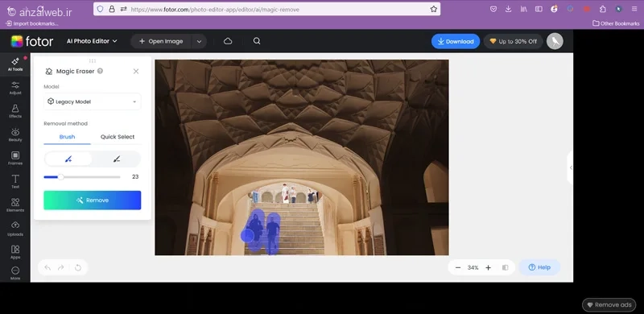Open the Frames panel
This screenshot has height=314, width=644.
(15, 159)
